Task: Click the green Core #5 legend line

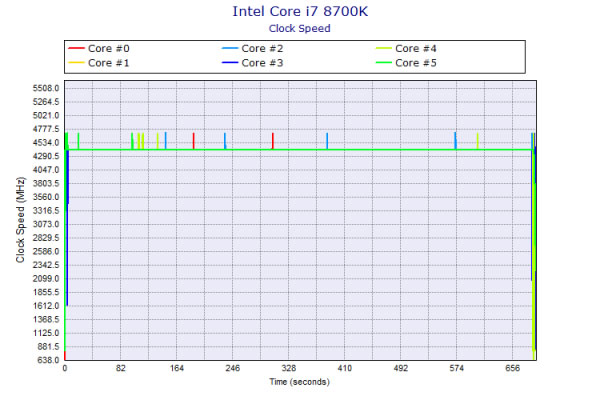Action: point(383,62)
